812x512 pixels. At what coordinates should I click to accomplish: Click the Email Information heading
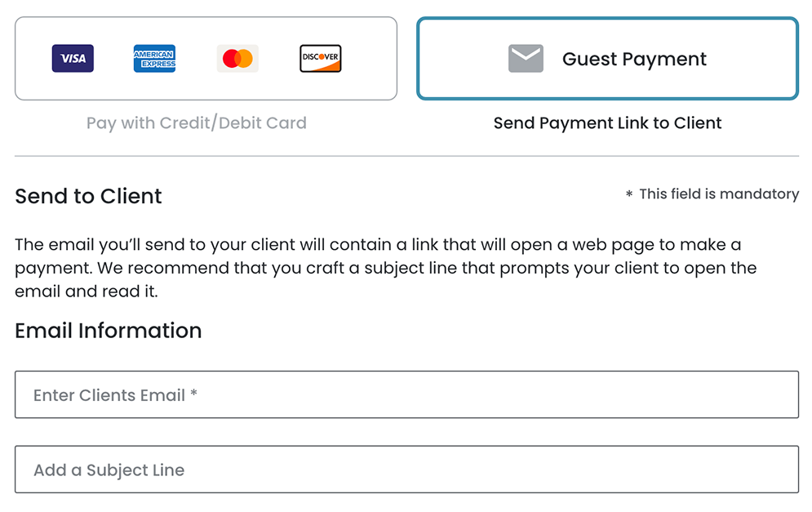(108, 331)
